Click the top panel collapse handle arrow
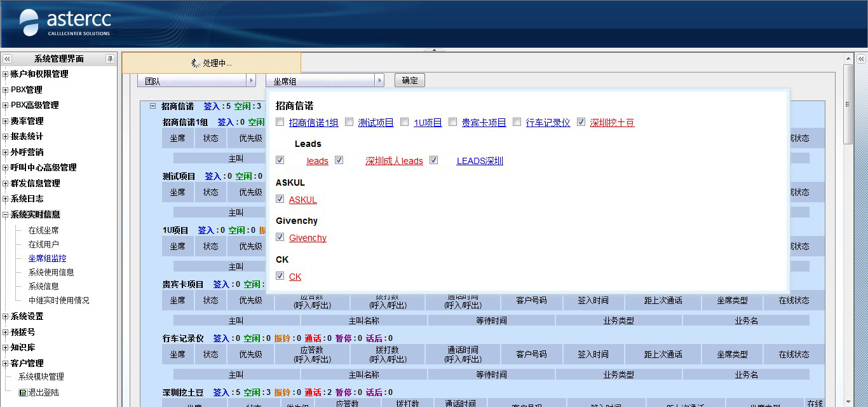 (x=434, y=50)
